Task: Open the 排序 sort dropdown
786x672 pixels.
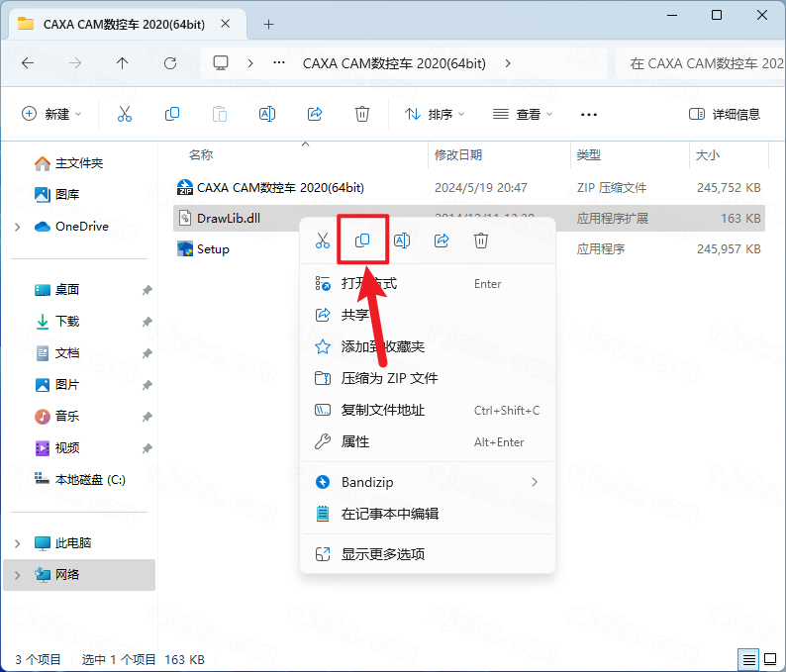Action: pos(436,114)
